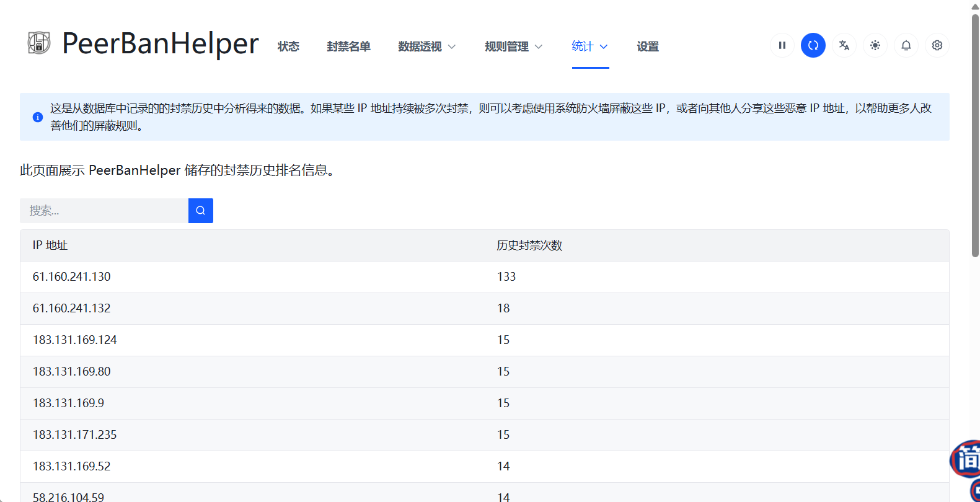
Task: Open the gear settings icon in header
Action: [937, 45]
